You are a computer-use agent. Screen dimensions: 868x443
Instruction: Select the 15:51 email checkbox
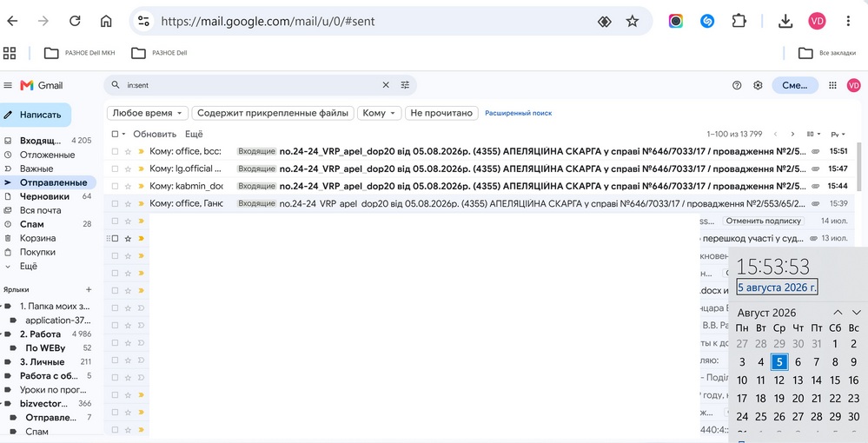pyautogui.click(x=116, y=151)
